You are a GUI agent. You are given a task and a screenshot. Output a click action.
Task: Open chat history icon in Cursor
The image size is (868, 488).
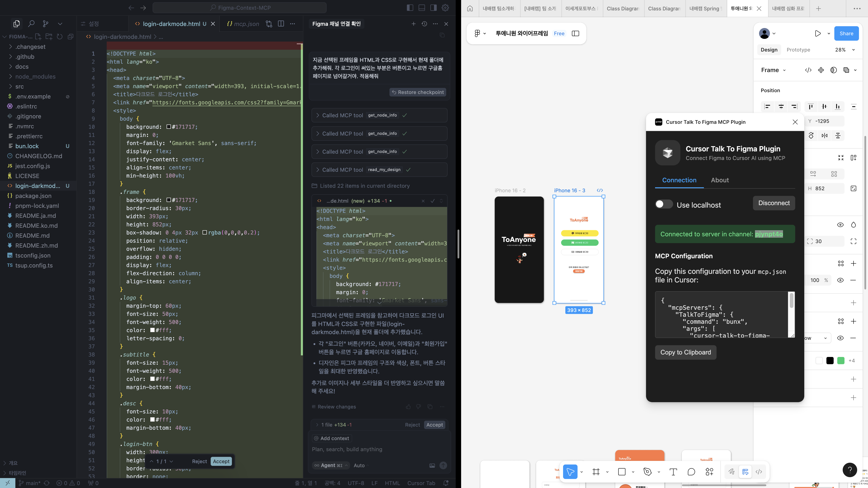point(424,24)
